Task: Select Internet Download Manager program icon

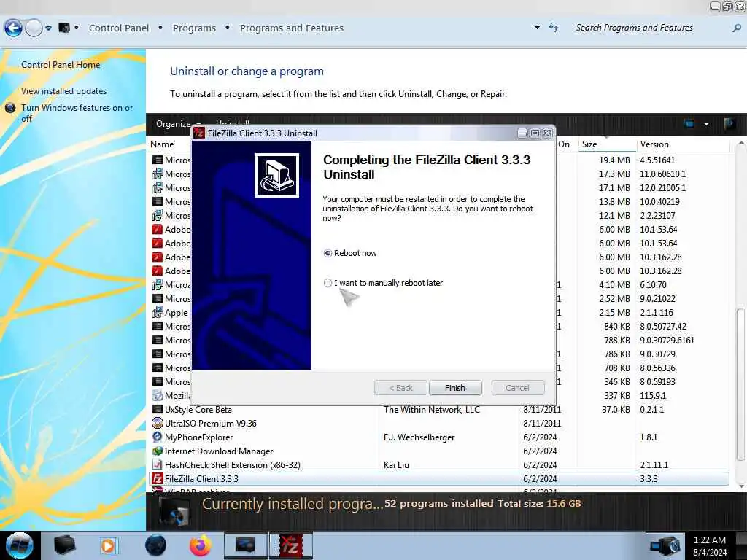Action: click(x=158, y=451)
